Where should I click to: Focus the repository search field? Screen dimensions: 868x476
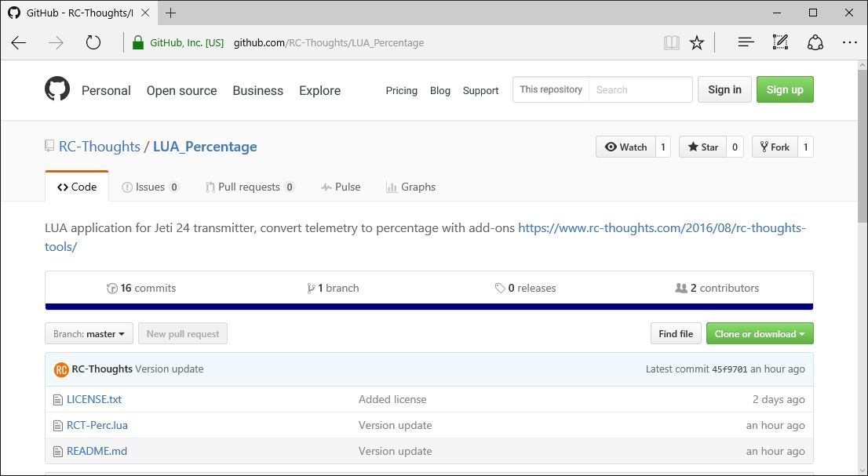(x=640, y=89)
